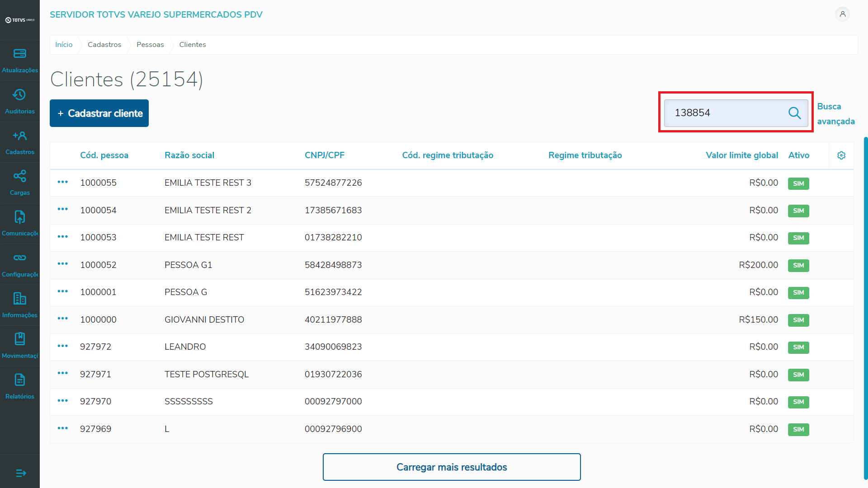Open the Atualizações sidebar icon
The height and width of the screenshot is (488, 868).
tap(19, 54)
